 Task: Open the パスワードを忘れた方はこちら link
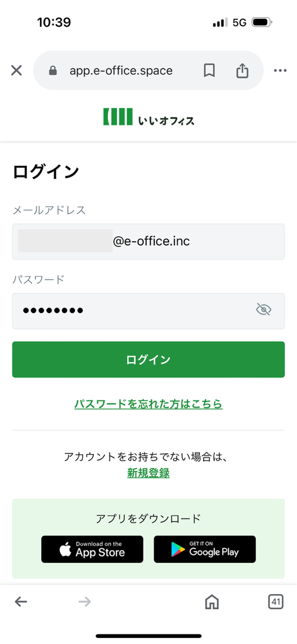click(148, 404)
